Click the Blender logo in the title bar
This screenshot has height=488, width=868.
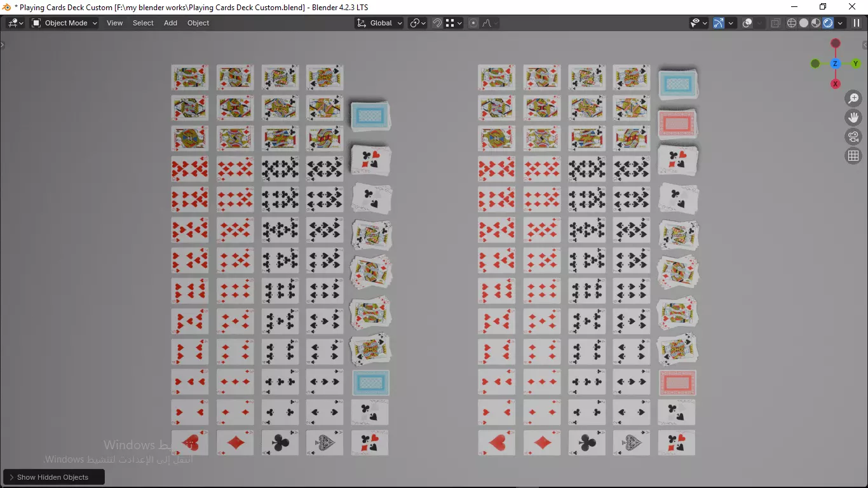point(7,7)
